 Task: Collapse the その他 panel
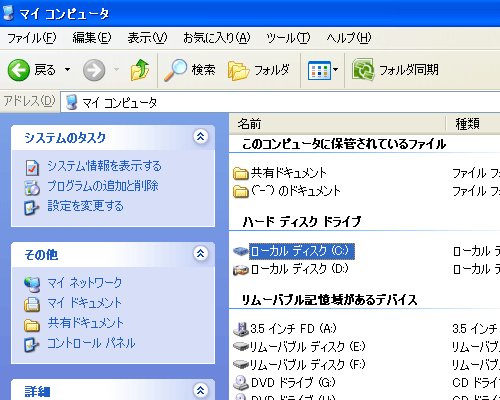[201, 254]
